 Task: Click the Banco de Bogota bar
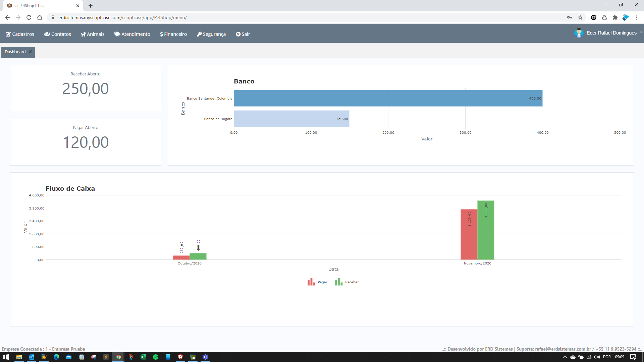point(291,119)
